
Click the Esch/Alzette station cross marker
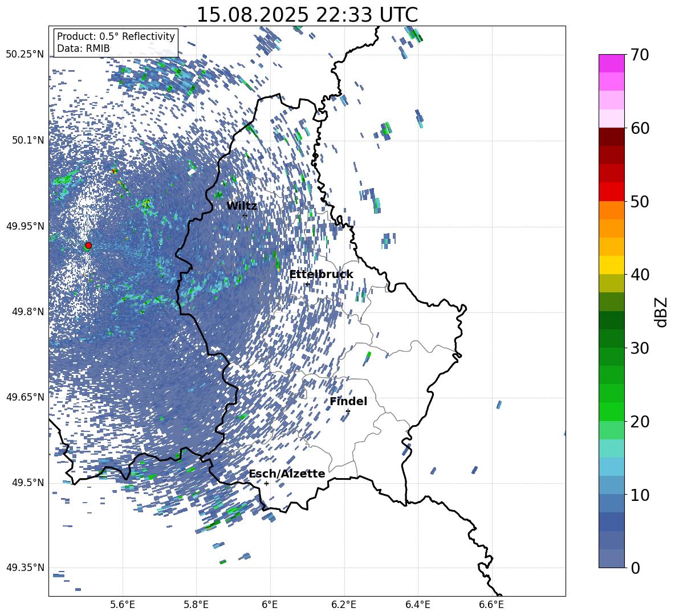click(x=266, y=483)
